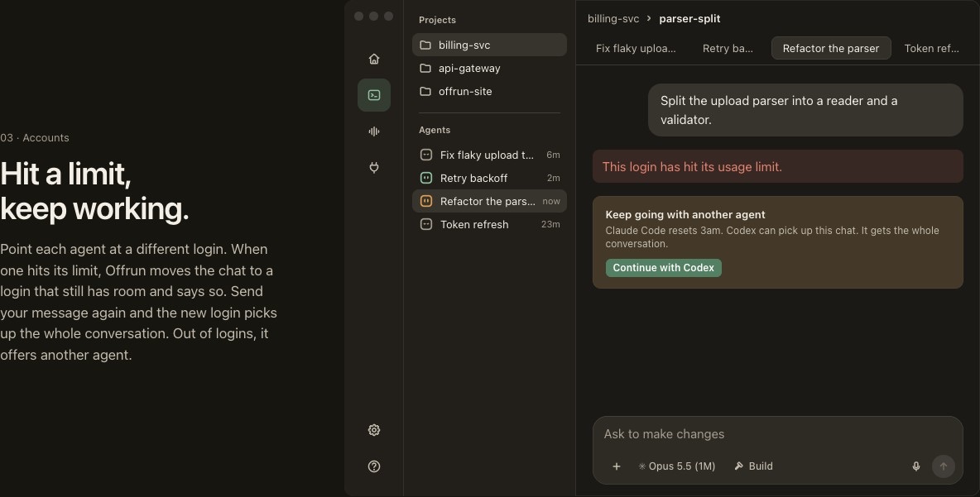Click the agent icon for Fix flaky upload

tap(426, 155)
